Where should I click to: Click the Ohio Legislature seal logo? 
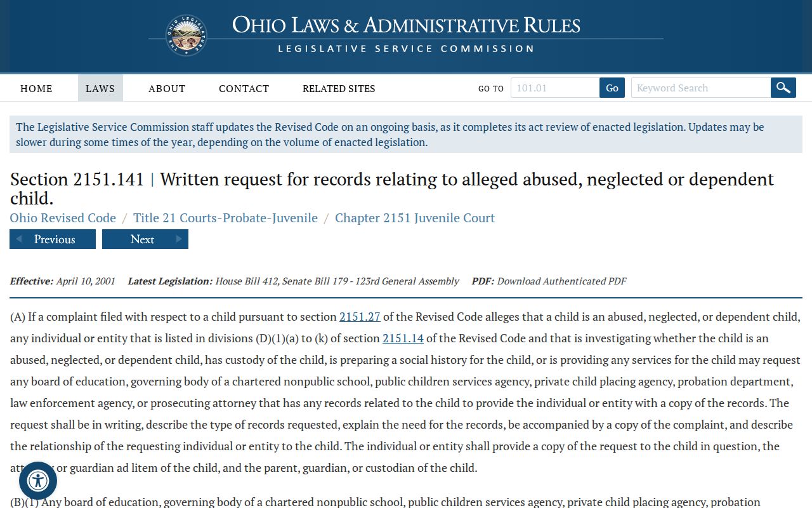pyautogui.click(x=187, y=36)
